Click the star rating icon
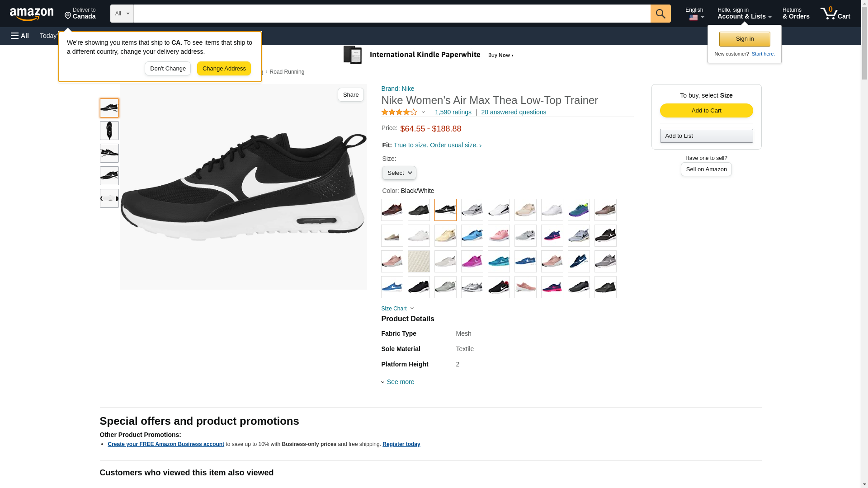The height and width of the screenshot is (488, 868). tap(399, 112)
